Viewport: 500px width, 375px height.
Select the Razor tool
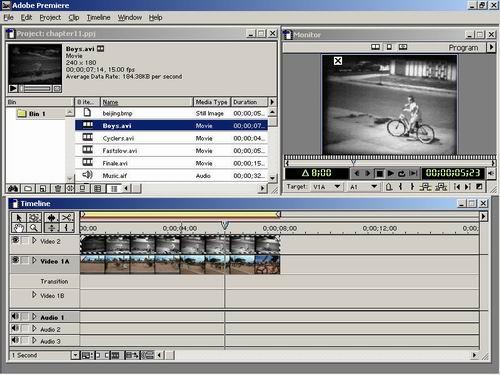coord(66,218)
